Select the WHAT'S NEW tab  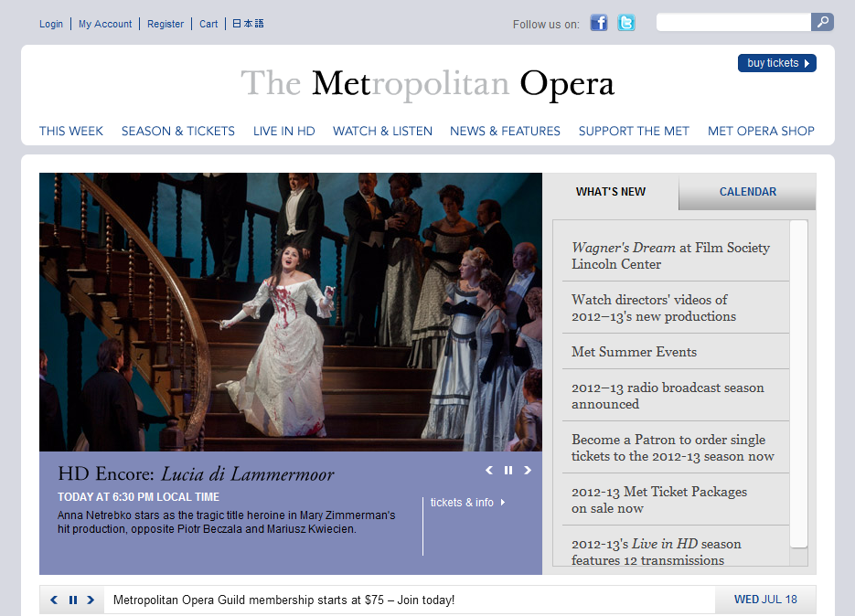[x=611, y=192]
